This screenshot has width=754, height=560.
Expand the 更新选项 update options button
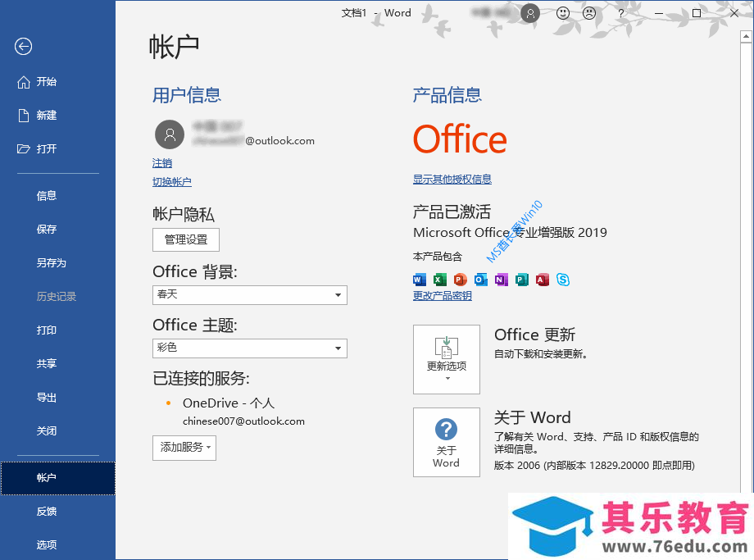(x=446, y=359)
